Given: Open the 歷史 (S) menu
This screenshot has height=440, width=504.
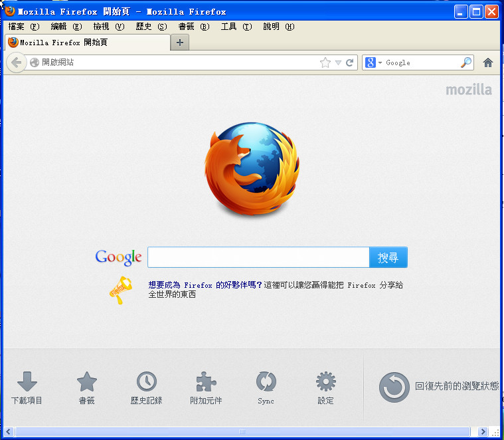Looking at the screenshot, I should click(151, 27).
